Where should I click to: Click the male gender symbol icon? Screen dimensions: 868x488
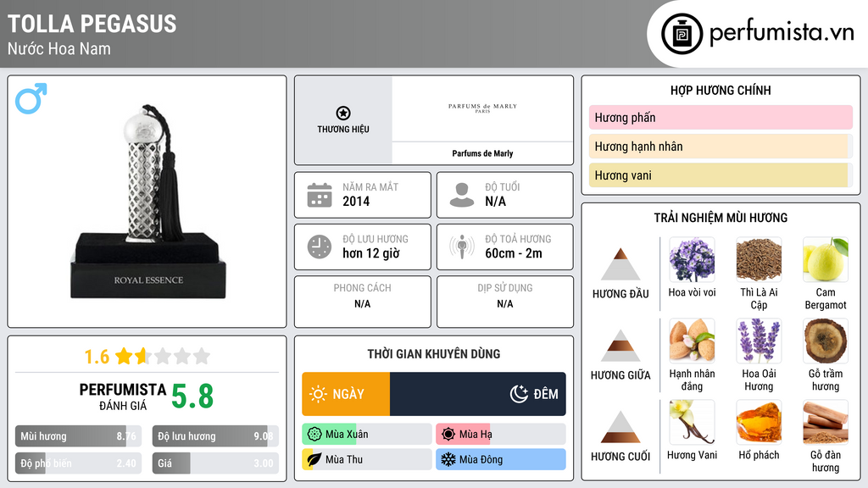(31, 99)
